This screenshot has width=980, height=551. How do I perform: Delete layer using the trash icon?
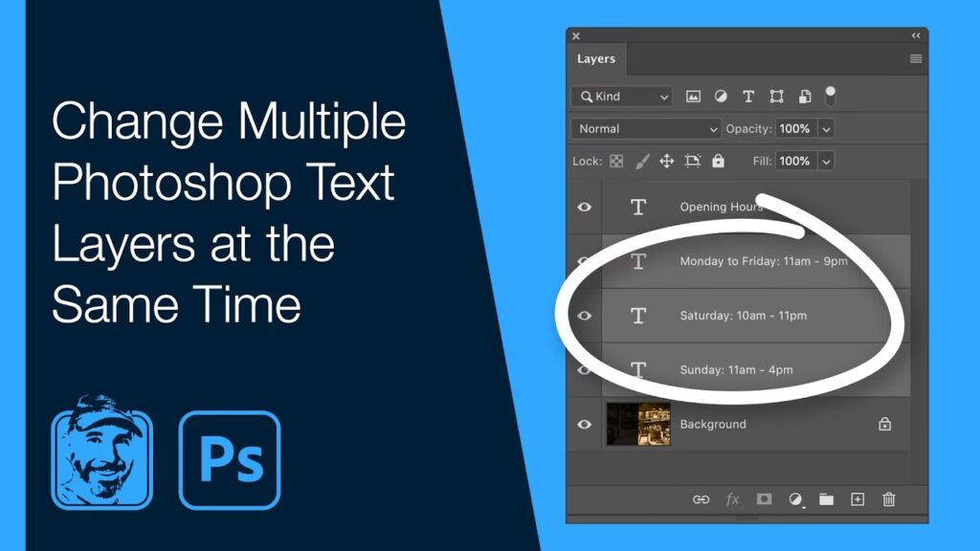[x=889, y=499]
